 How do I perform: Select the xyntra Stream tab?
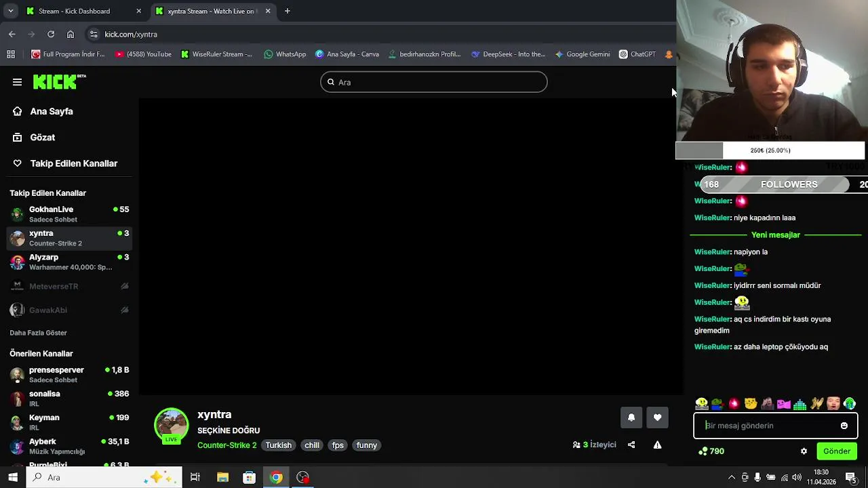click(212, 11)
